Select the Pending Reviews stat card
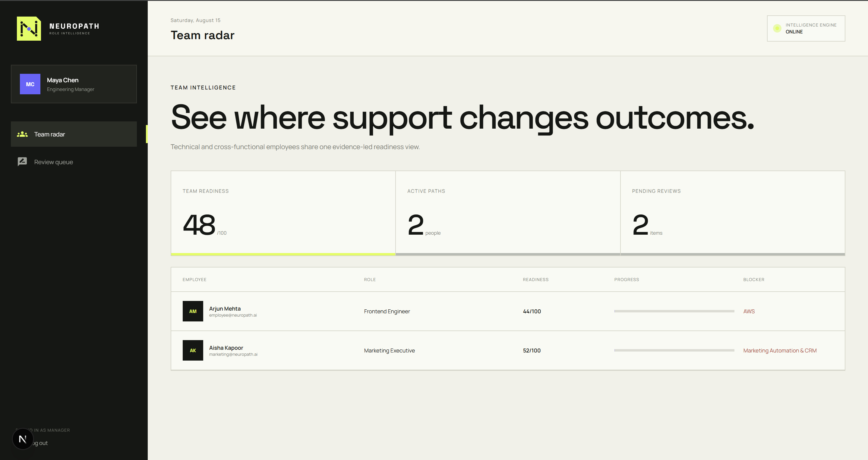This screenshot has height=460, width=868. click(733, 213)
